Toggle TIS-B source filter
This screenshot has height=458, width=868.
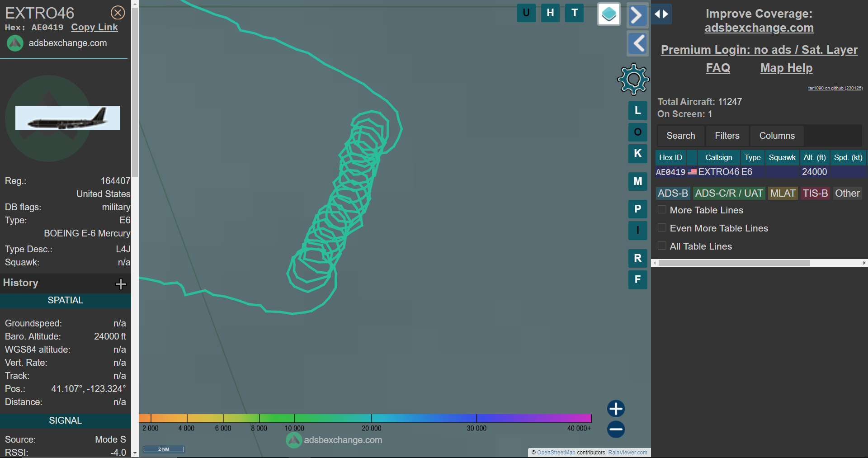(815, 194)
